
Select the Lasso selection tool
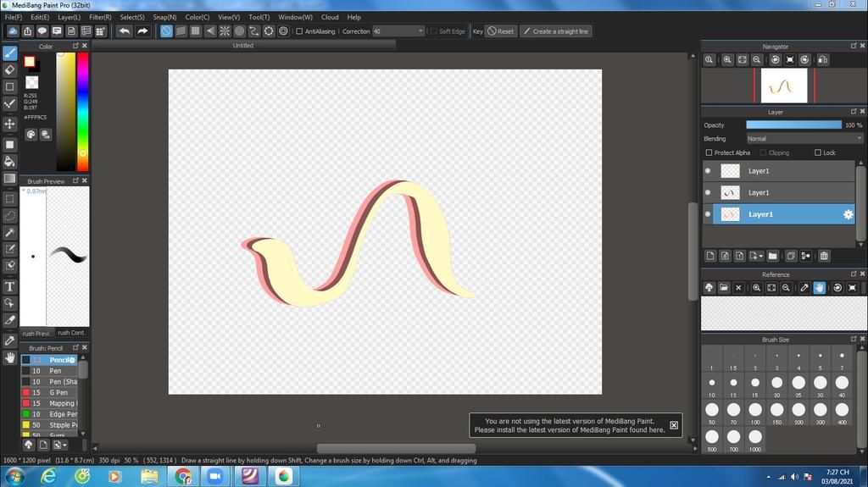9,216
